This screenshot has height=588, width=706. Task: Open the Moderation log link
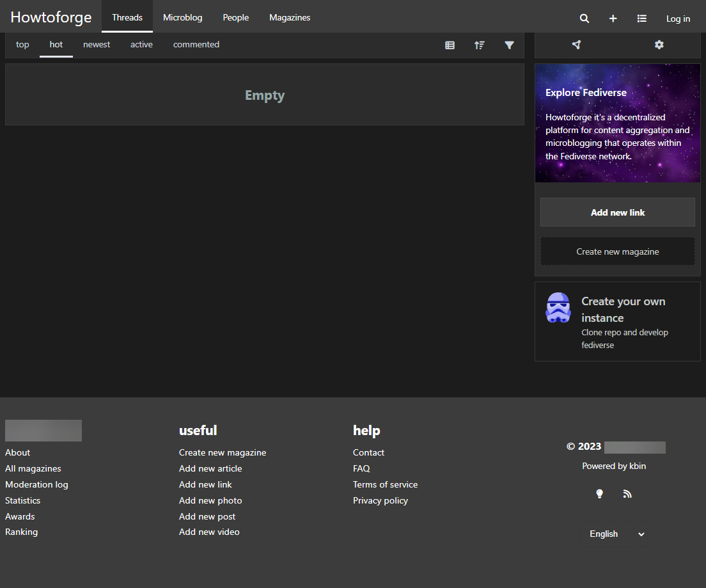pyautogui.click(x=36, y=484)
